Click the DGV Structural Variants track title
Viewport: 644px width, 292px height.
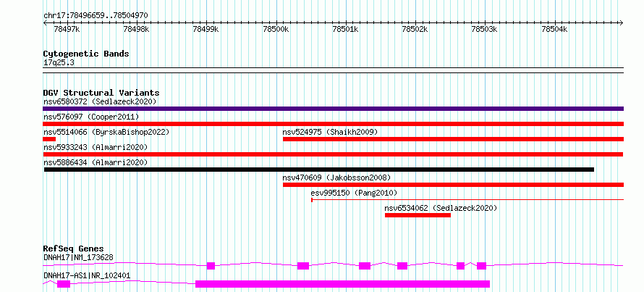click(101, 93)
